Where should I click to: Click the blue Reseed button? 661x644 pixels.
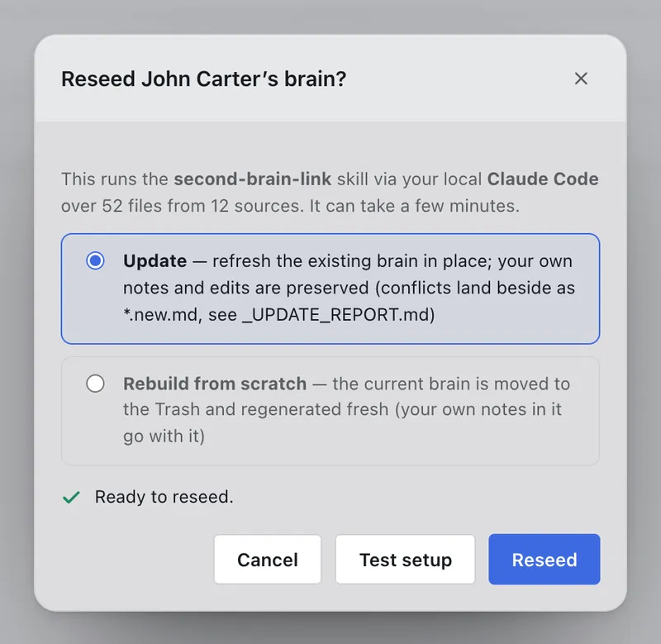point(544,559)
